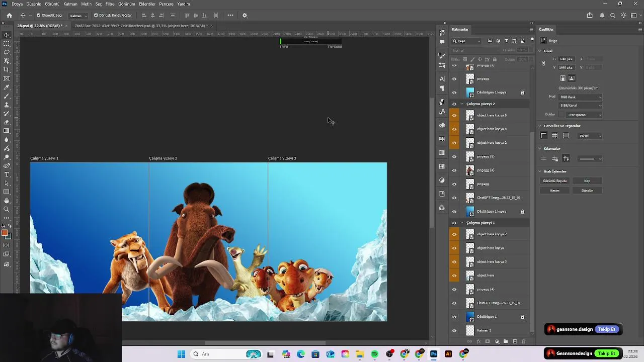
Task: Open the share icon at top right
Action: 590,15
